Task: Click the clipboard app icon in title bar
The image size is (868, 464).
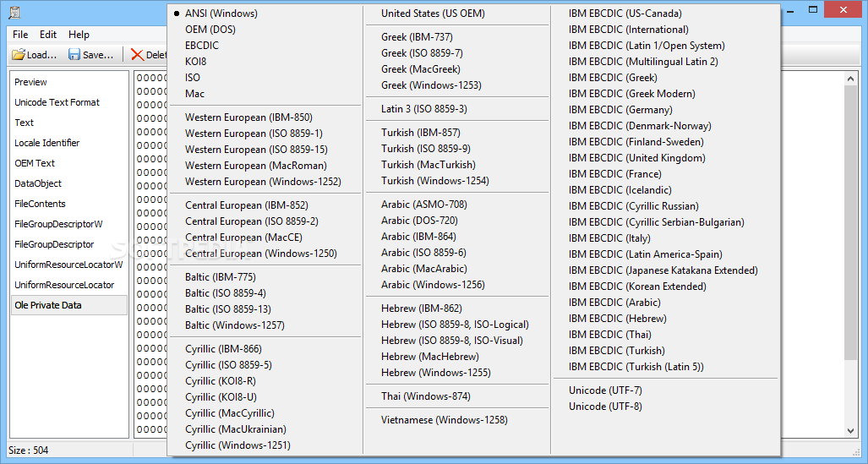Action: click(x=14, y=13)
